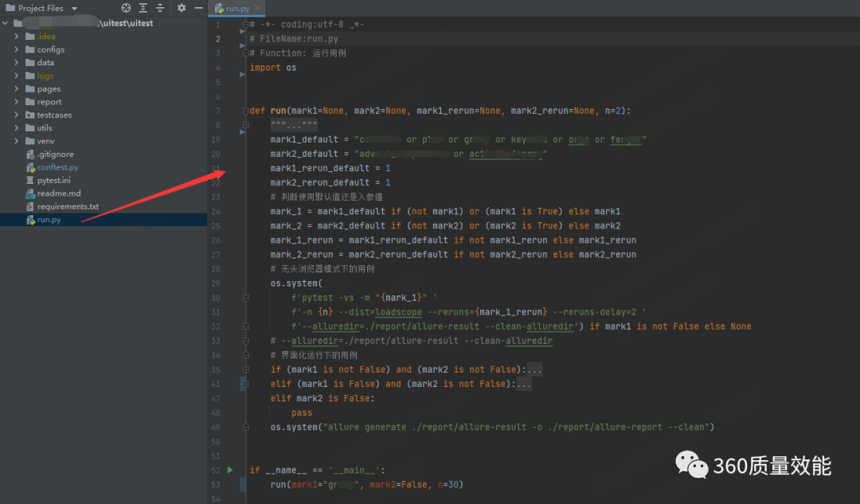Collapse the uitest root project folder
Screen dimensions: 860x504
(x=6, y=23)
